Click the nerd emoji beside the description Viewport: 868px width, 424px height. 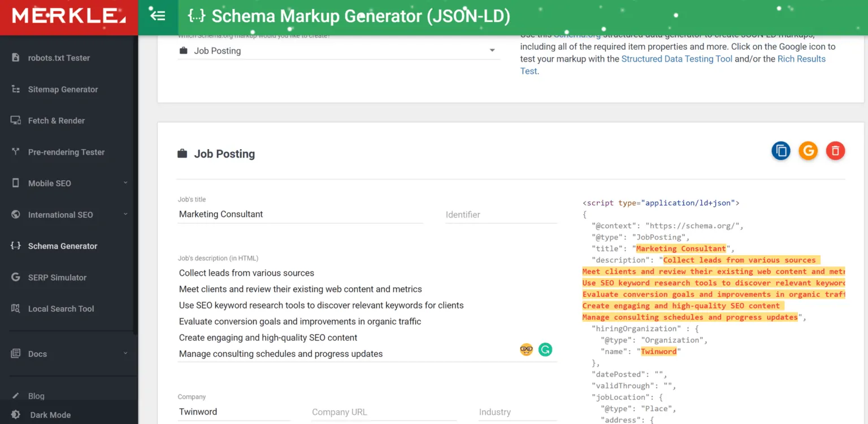coord(526,349)
